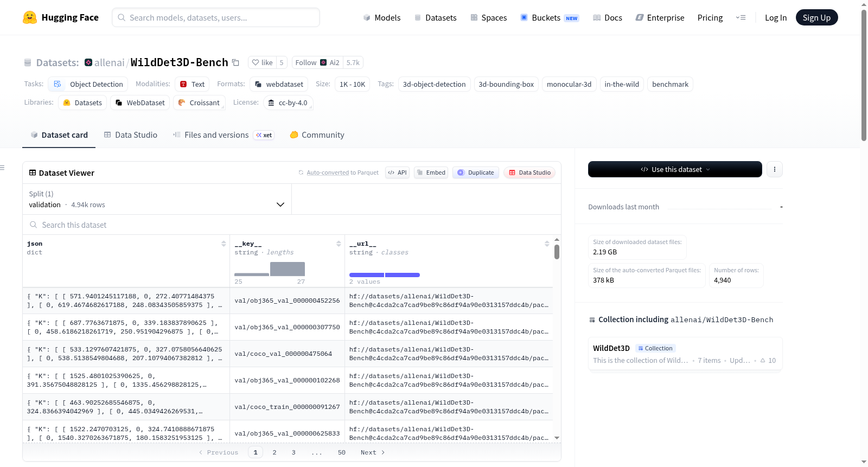Click the webdataset format tag
The height and width of the screenshot is (467, 868).
click(x=279, y=84)
